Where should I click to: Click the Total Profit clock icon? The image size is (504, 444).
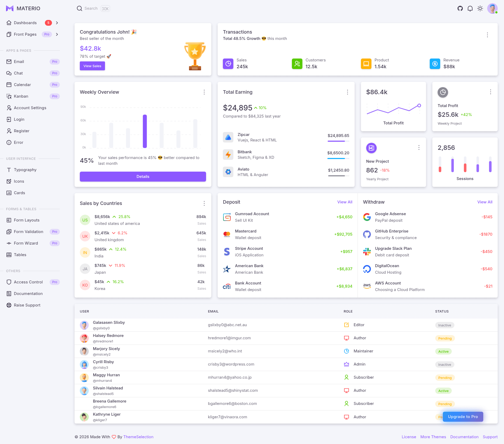pyautogui.click(x=443, y=92)
